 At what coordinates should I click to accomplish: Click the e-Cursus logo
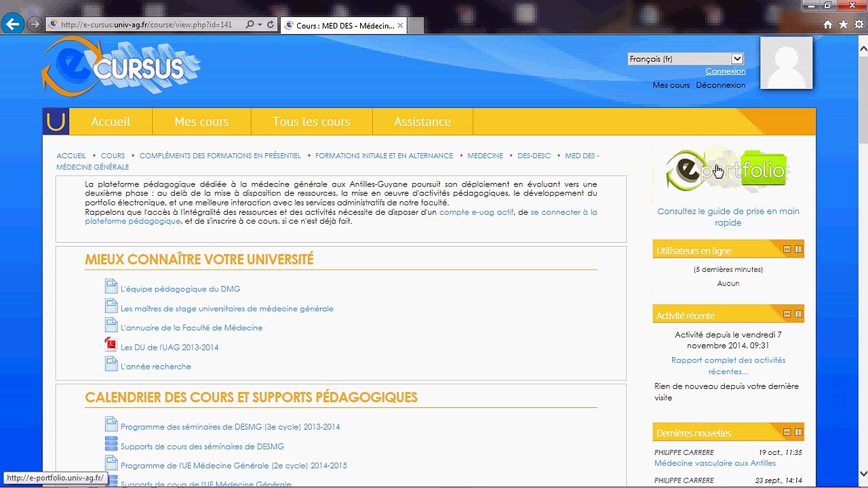[x=121, y=66]
